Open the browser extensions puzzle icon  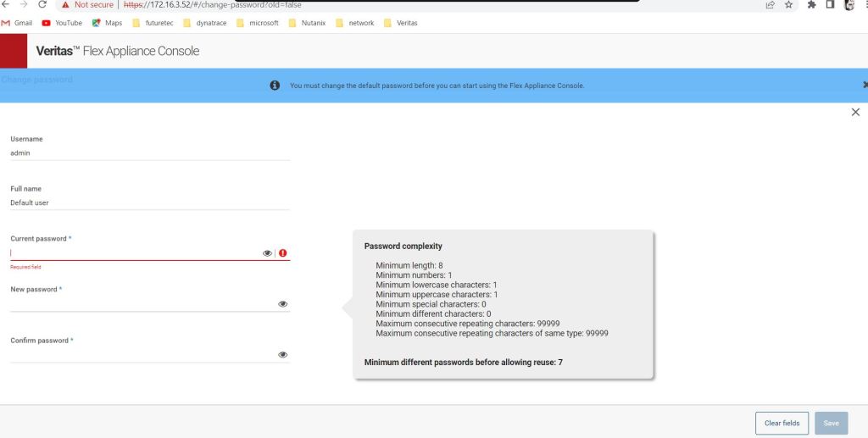pyautogui.click(x=811, y=5)
